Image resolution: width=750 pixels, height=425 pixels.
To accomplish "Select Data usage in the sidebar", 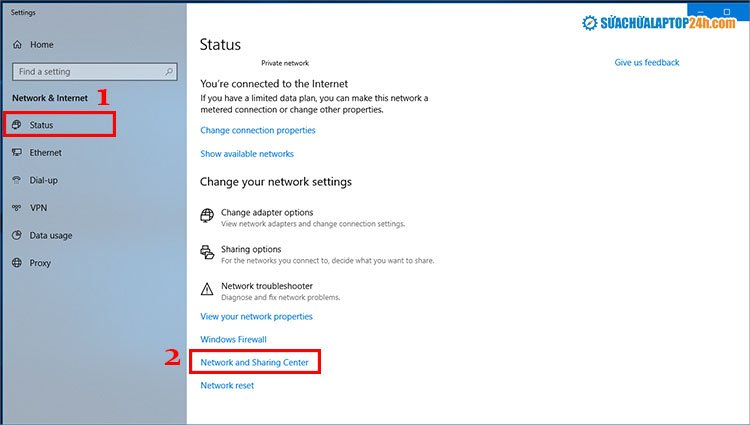I will (51, 236).
